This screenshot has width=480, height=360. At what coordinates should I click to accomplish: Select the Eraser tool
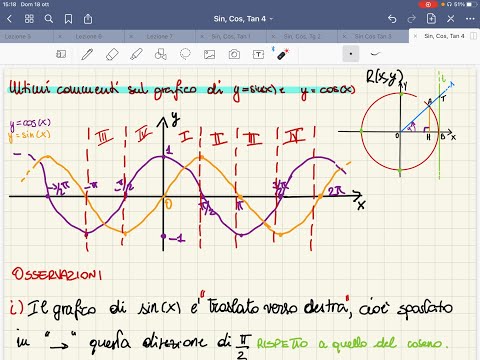[112, 54]
